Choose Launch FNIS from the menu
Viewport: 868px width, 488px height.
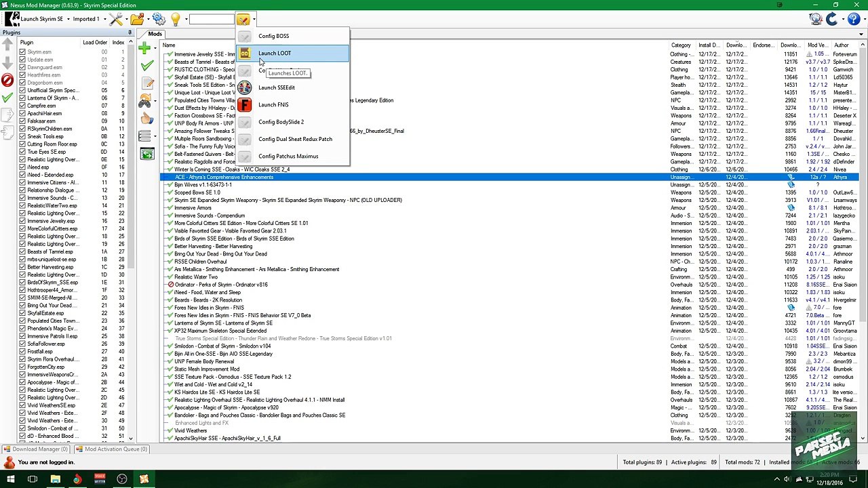pos(292,104)
